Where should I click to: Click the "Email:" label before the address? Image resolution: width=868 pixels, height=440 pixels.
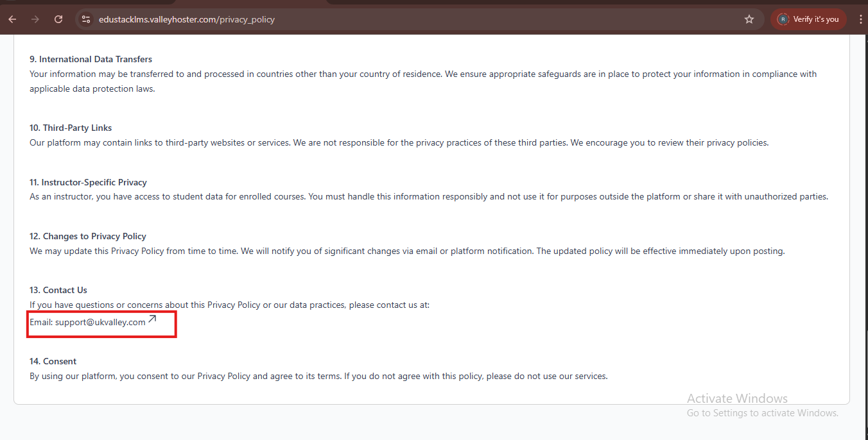point(41,322)
